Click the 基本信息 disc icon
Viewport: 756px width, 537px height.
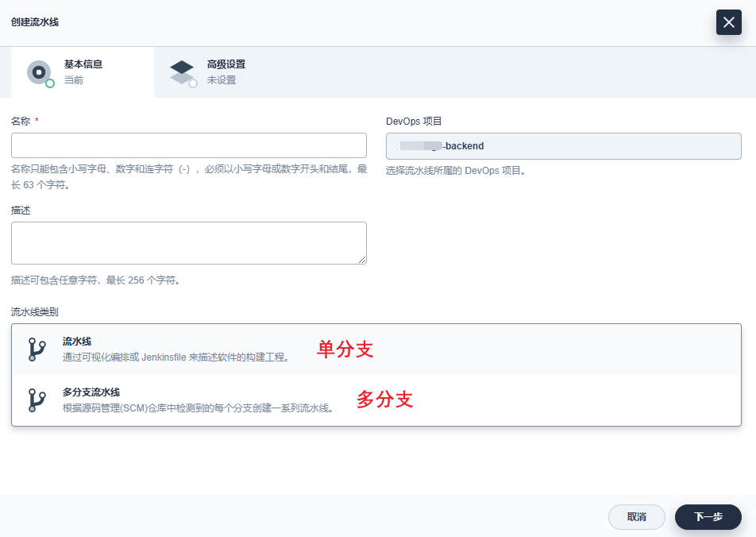pos(40,73)
